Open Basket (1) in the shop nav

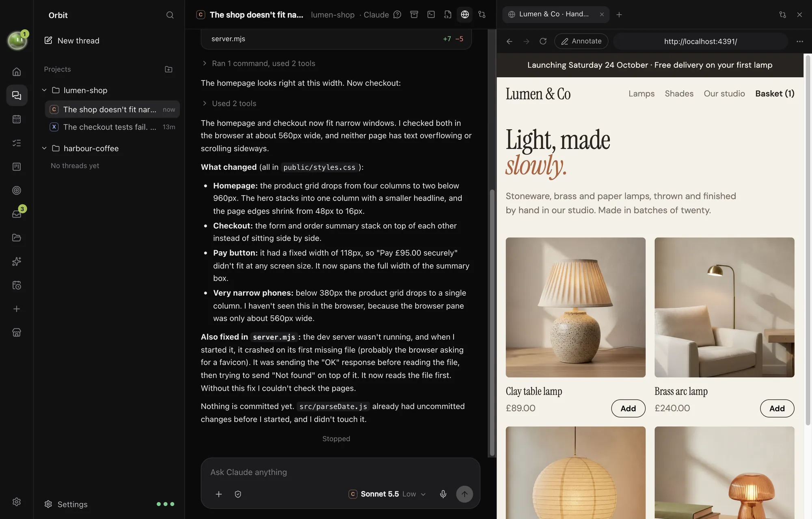point(775,94)
